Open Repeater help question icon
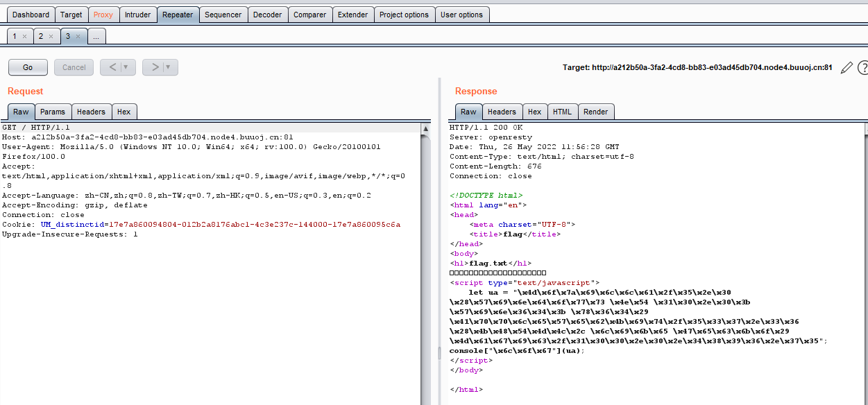868x405 pixels. click(x=863, y=67)
